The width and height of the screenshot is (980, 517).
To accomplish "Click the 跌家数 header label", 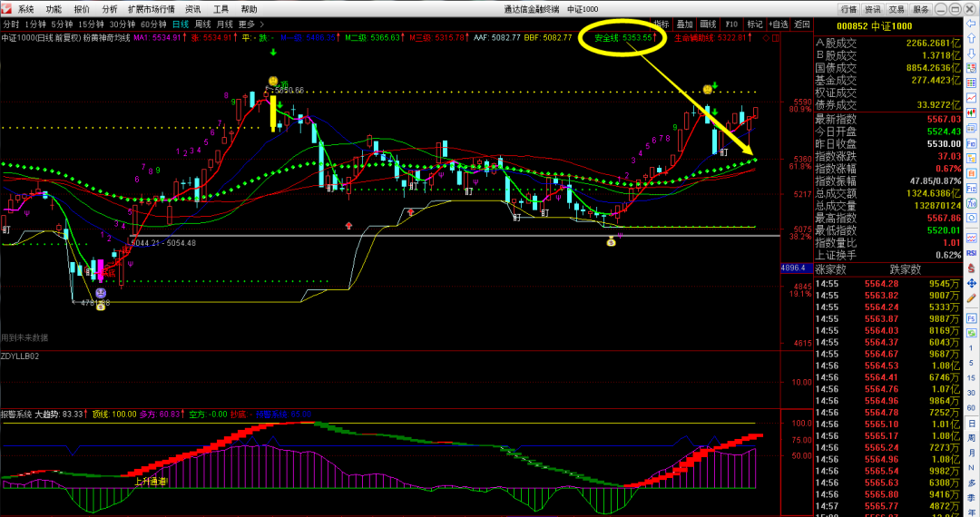I will pos(906,269).
